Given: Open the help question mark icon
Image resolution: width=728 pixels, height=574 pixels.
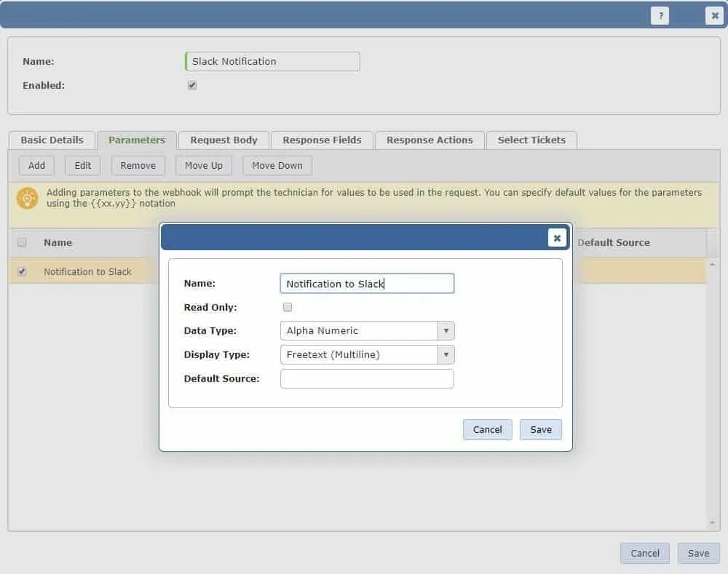Looking at the screenshot, I should tap(660, 16).
